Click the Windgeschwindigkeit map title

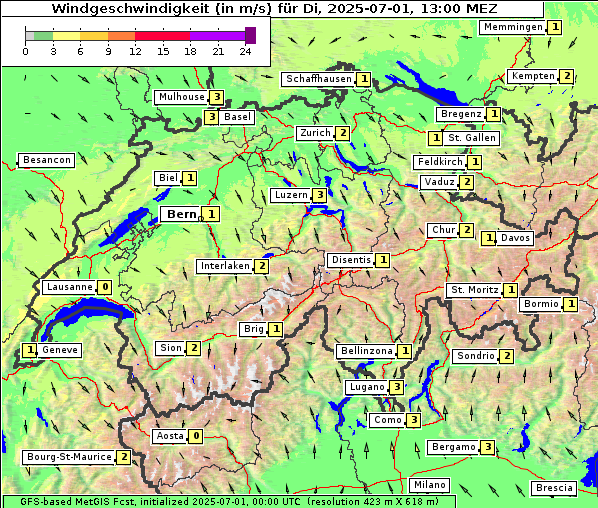coord(274,8)
